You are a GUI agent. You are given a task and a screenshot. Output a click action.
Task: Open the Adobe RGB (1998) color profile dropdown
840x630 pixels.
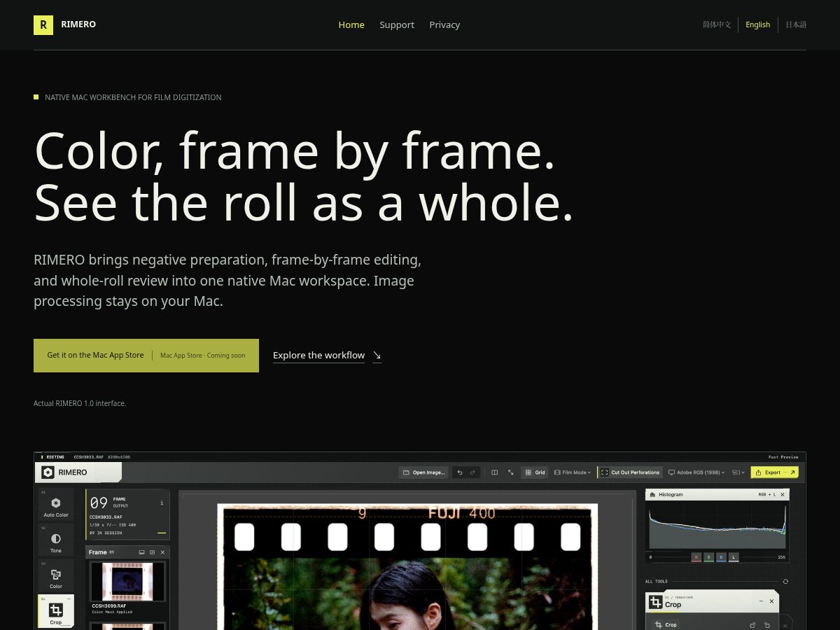coord(697,472)
